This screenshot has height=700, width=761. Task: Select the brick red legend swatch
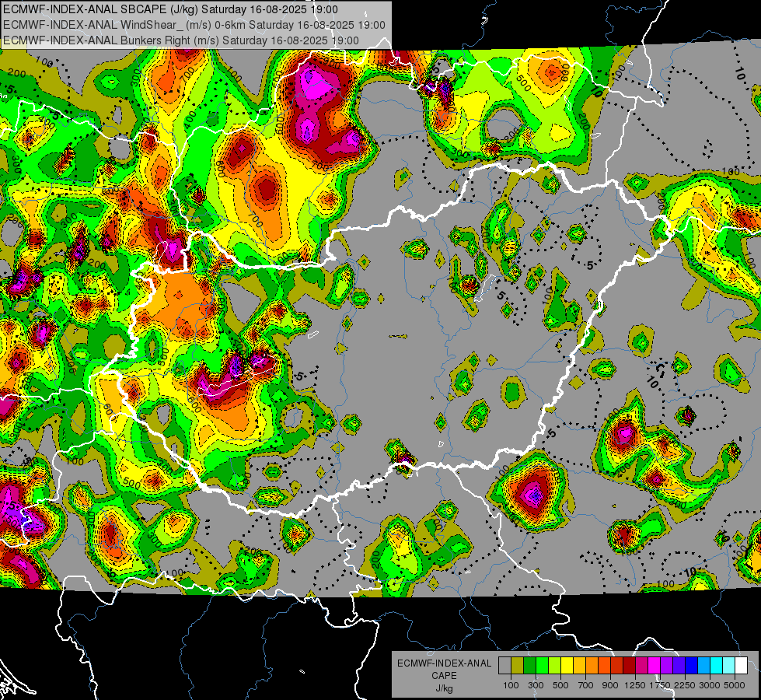[617, 665]
